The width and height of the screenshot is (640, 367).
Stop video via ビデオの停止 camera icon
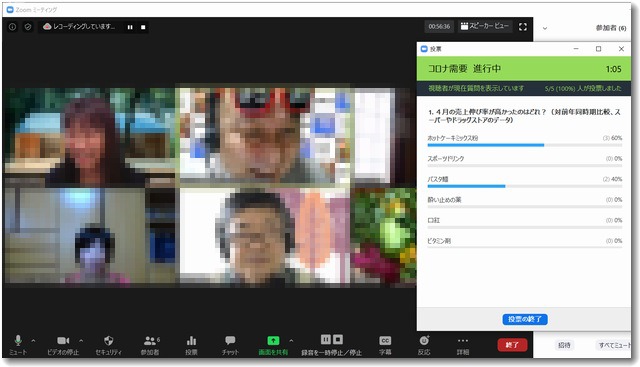(63, 340)
